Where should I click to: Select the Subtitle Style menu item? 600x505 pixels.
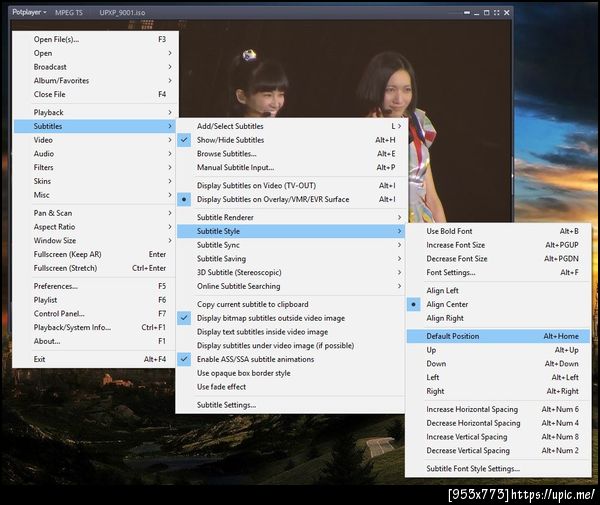click(291, 231)
